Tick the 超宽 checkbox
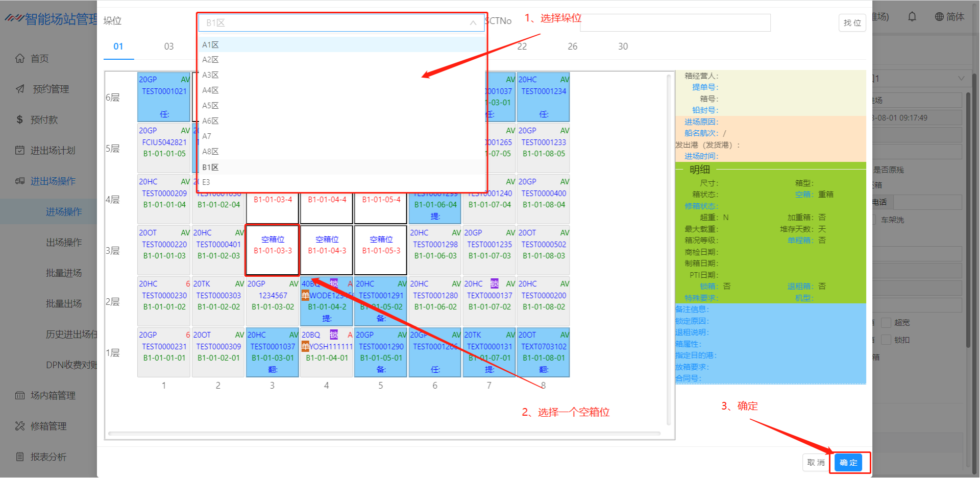980x478 pixels. pyautogui.click(x=886, y=323)
